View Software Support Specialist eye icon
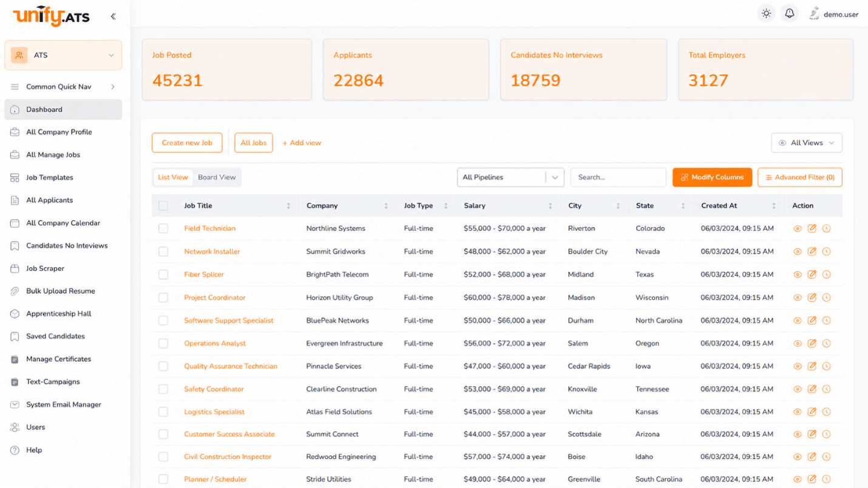 click(798, 320)
